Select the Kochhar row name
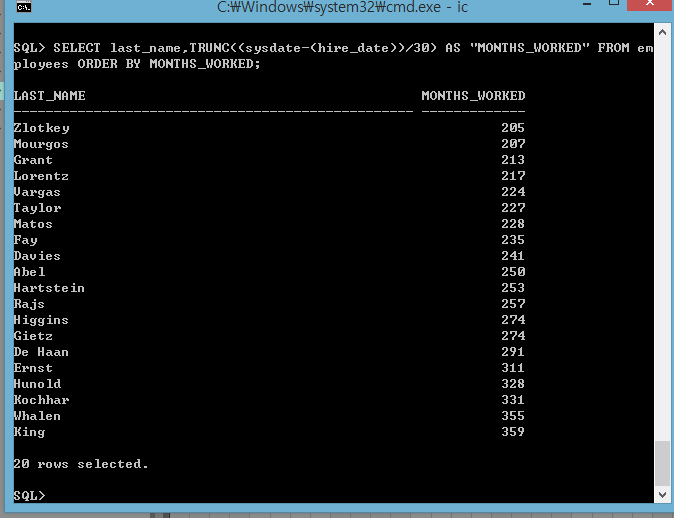The height and width of the screenshot is (518, 674). [x=41, y=400]
